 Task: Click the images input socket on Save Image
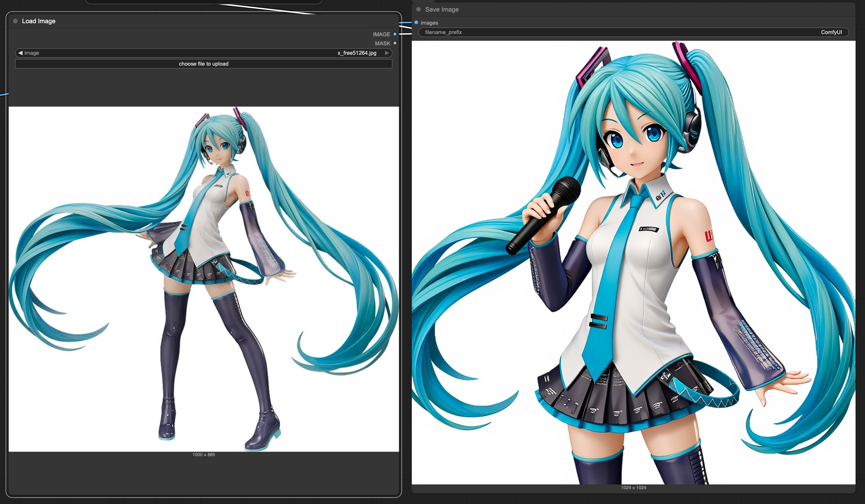(x=416, y=22)
